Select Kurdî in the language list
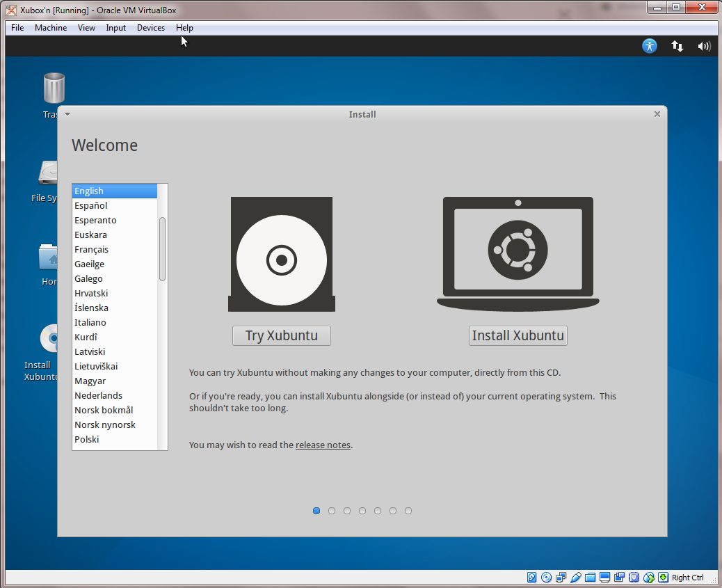This screenshot has height=588, width=722. coord(115,337)
